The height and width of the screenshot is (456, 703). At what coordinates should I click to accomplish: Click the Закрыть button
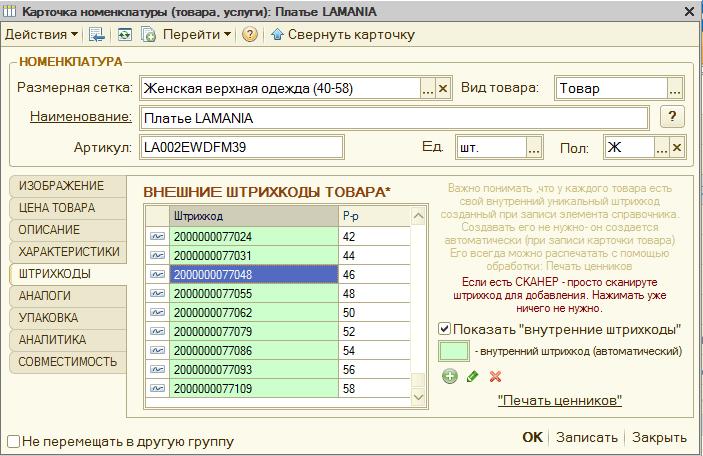660,437
